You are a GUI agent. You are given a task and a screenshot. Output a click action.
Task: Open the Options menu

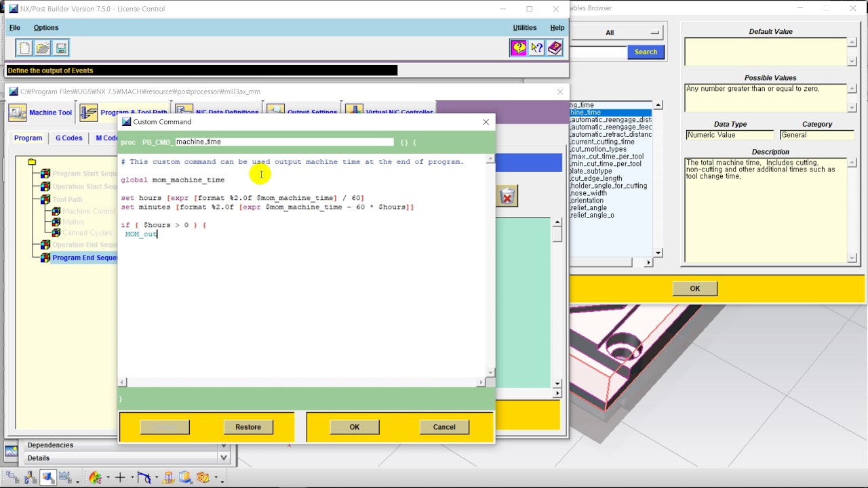tap(46, 28)
